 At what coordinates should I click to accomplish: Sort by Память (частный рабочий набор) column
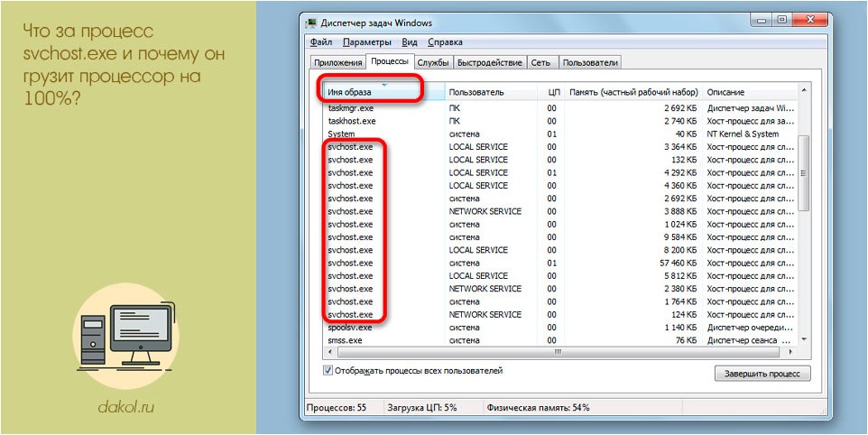click(633, 92)
